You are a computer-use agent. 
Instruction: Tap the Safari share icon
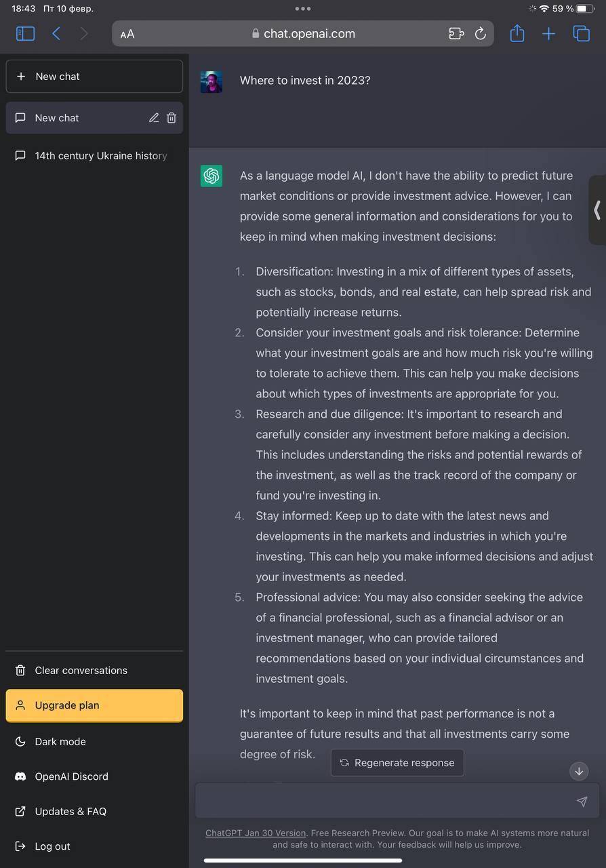pyautogui.click(x=517, y=33)
